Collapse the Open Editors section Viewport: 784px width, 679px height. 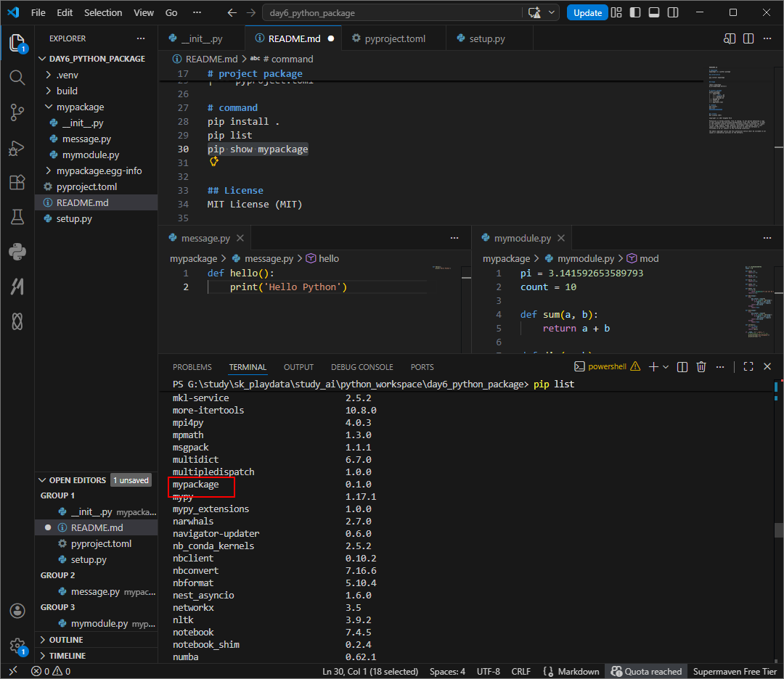[x=43, y=480]
